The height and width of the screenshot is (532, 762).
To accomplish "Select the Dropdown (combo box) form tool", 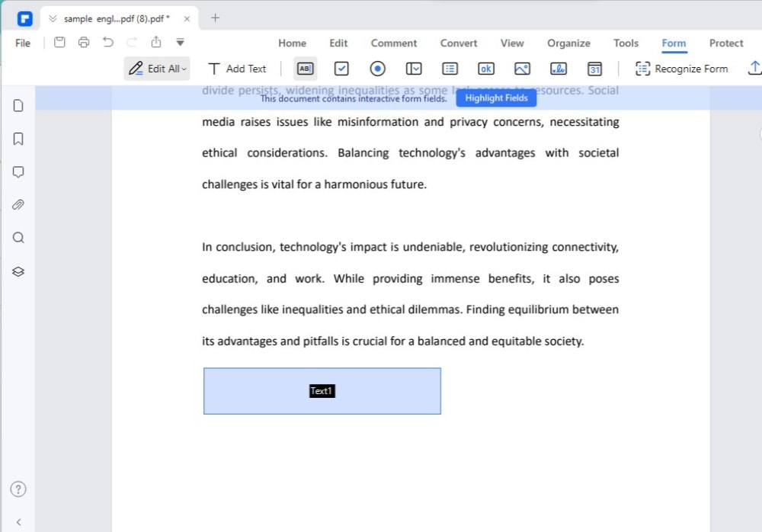I will click(x=414, y=69).
